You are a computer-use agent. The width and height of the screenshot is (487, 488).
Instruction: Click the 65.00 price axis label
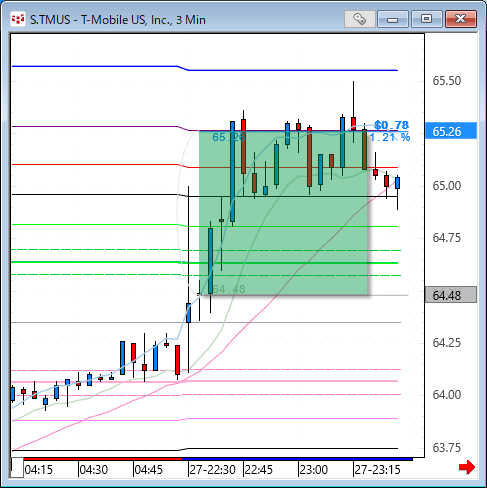coord(447,185)
